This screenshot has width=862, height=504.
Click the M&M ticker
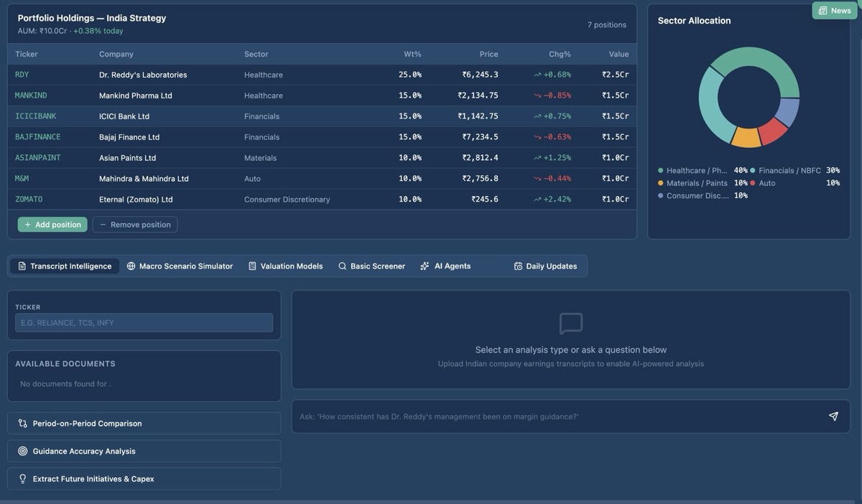click(22, 179)
